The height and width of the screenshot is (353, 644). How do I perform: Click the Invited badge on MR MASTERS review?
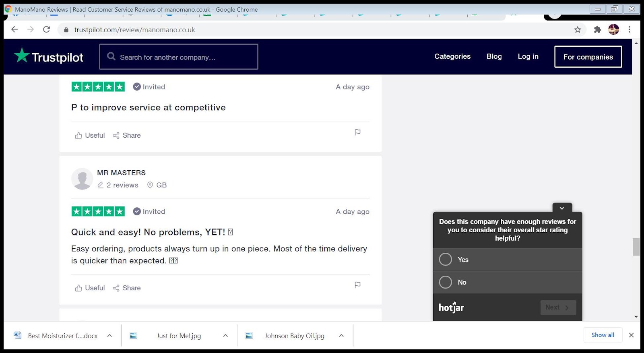click(149, 211)
